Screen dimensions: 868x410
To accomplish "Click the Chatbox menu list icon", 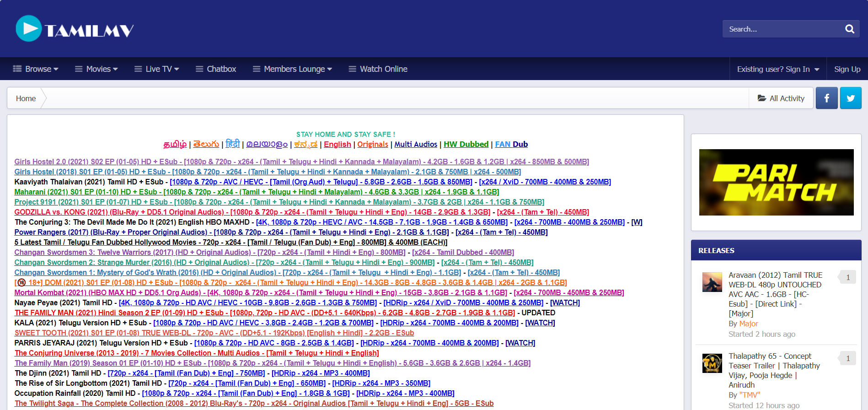I will pos(199,69).
